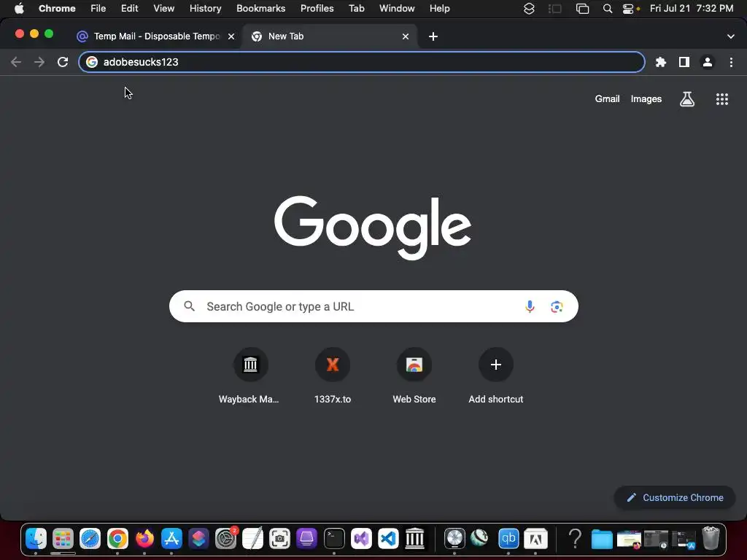
Task: Open the Adobe app from the Dock
Action: tap(535, 539)
